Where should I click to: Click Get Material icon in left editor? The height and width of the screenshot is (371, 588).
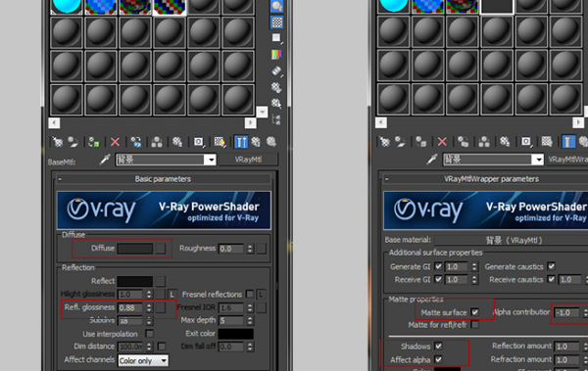(58, 142)
